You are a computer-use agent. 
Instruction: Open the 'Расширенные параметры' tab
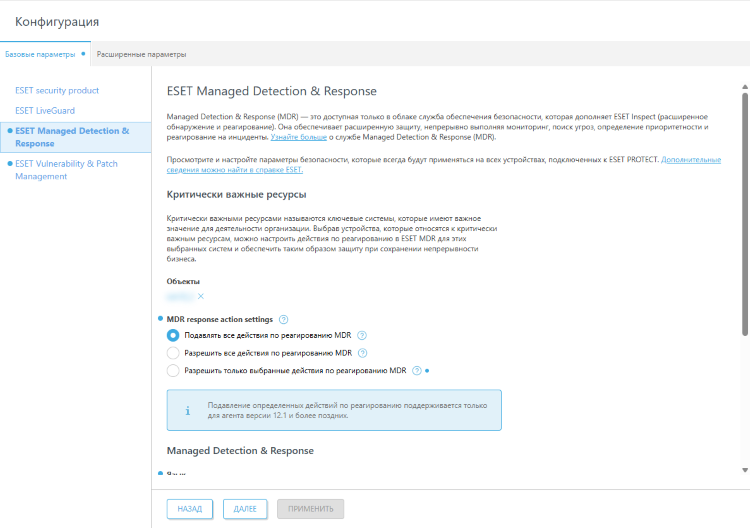[x=141, y=54]
